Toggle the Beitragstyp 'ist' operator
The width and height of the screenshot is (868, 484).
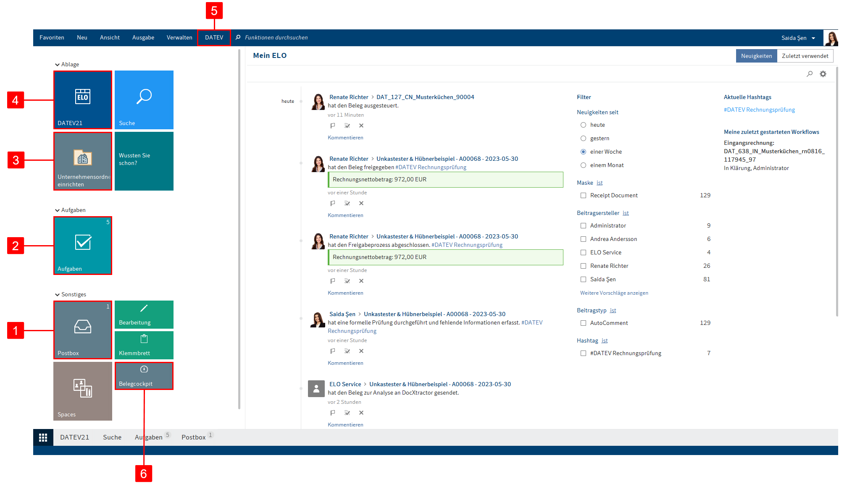coord(613,310)
